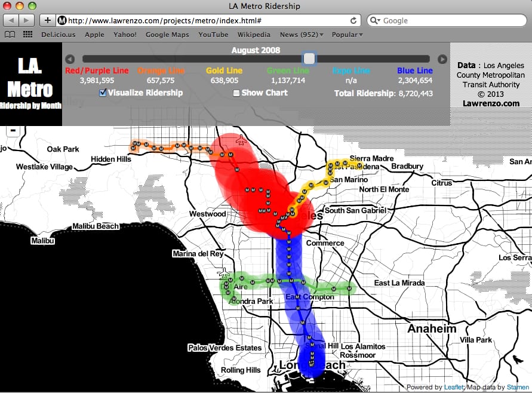This screenshot has width=532, height=393.
Task: Uncheck the Visualize Ridership checkbox
Action: coord(103,93)
